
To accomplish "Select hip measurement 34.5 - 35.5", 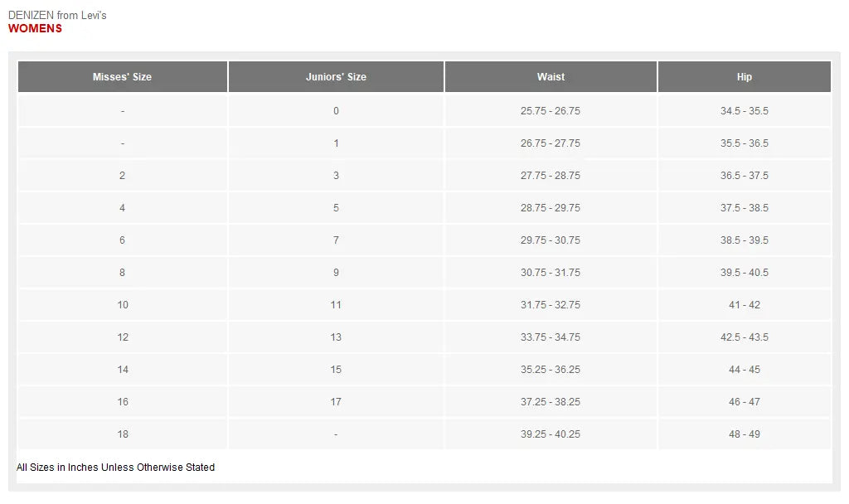I will pyautogui.click(x=745, y=111).
